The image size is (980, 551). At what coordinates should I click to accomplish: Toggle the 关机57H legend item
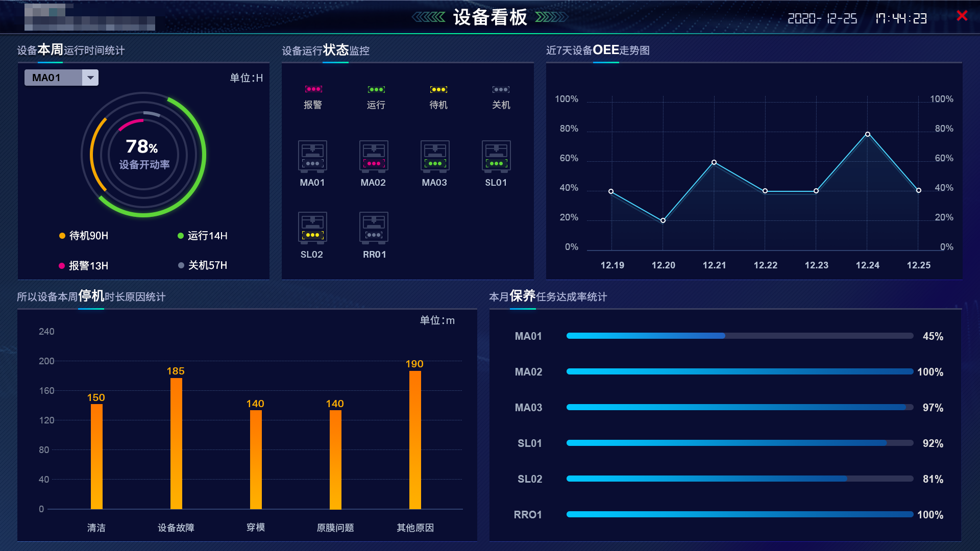tap(203, 265)
